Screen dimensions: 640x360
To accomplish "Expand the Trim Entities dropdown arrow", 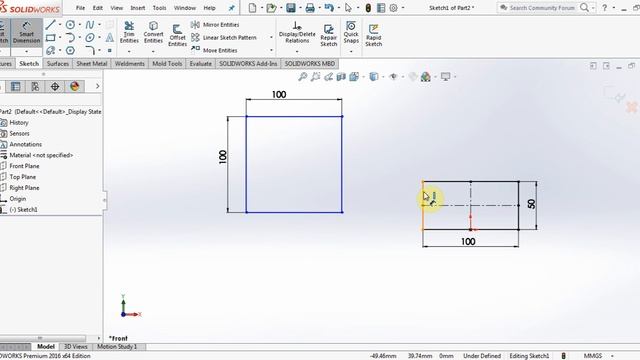I will (x=129, y=51).
